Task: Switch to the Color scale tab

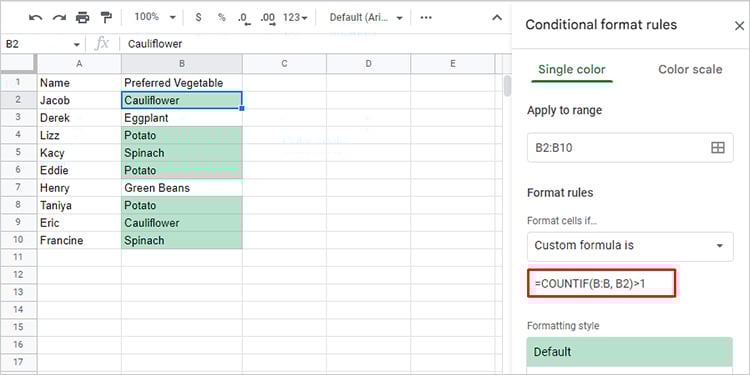Action: pyautogui.click(x=690, y=70)
